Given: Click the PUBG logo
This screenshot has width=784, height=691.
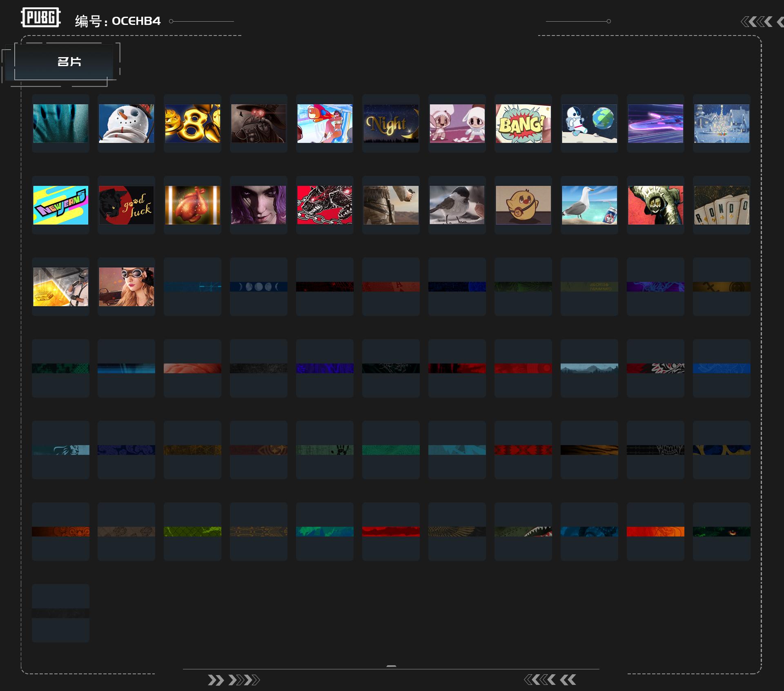Looking at the screenshot, I should 41,18.
